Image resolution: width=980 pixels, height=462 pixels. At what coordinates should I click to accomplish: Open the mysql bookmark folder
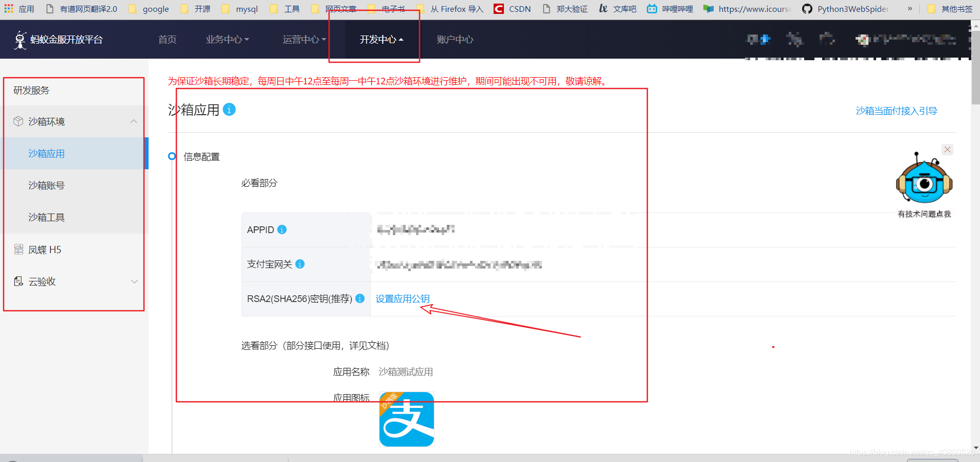coord(240,9)
